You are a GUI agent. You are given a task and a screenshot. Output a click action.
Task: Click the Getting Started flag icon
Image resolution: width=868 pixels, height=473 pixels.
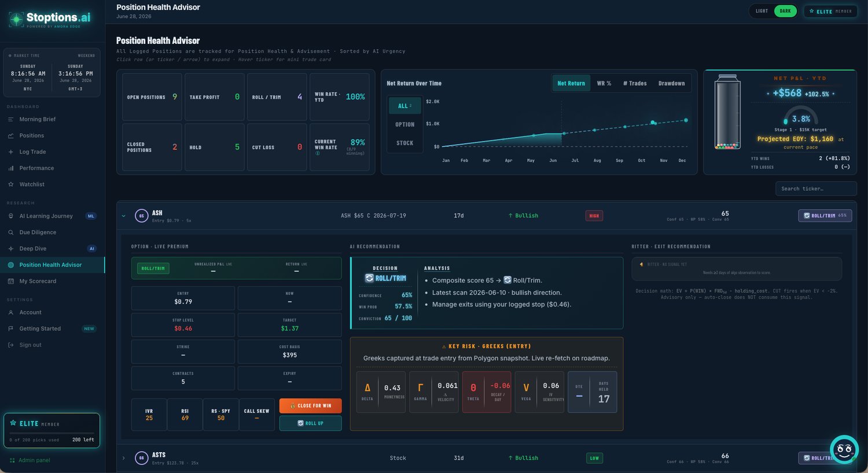coord(11,328)
